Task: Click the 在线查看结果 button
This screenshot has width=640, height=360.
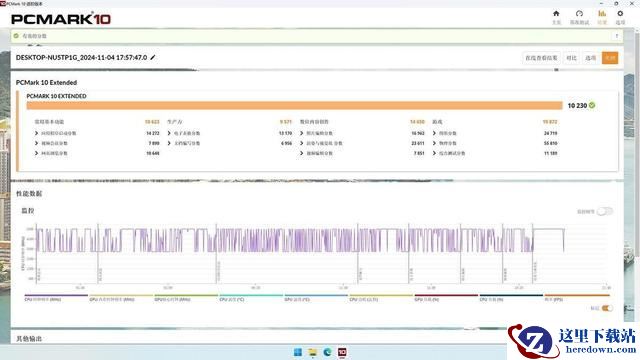Action: click(x=541, y=58)
